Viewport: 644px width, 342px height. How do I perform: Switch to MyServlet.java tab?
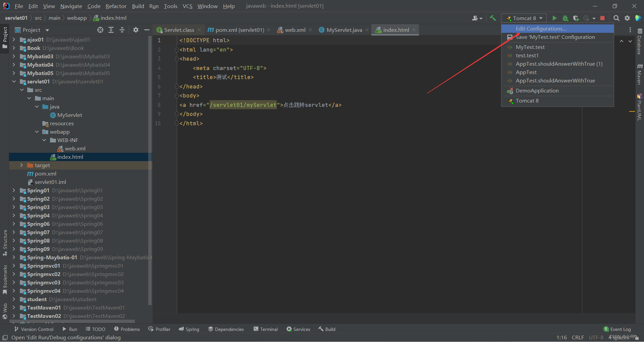tap(344, 30)
